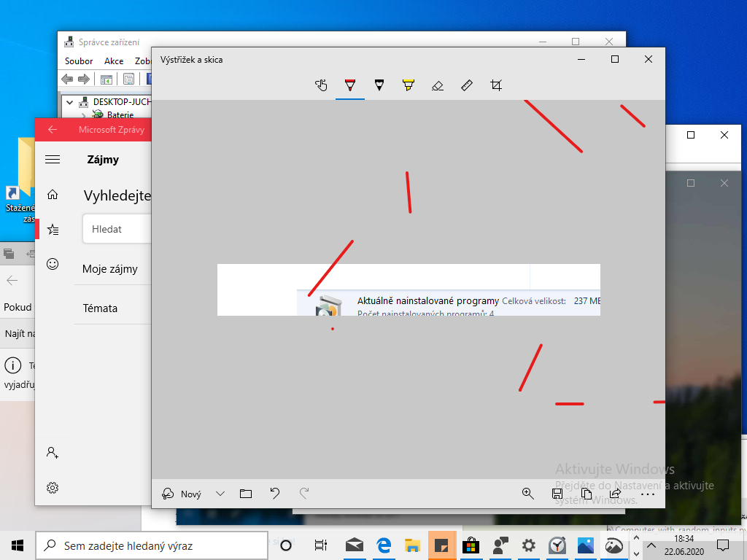The height and width of the screenshot is (560, 747).
Task: Select the image crop tool
Action: coord(496,85)
